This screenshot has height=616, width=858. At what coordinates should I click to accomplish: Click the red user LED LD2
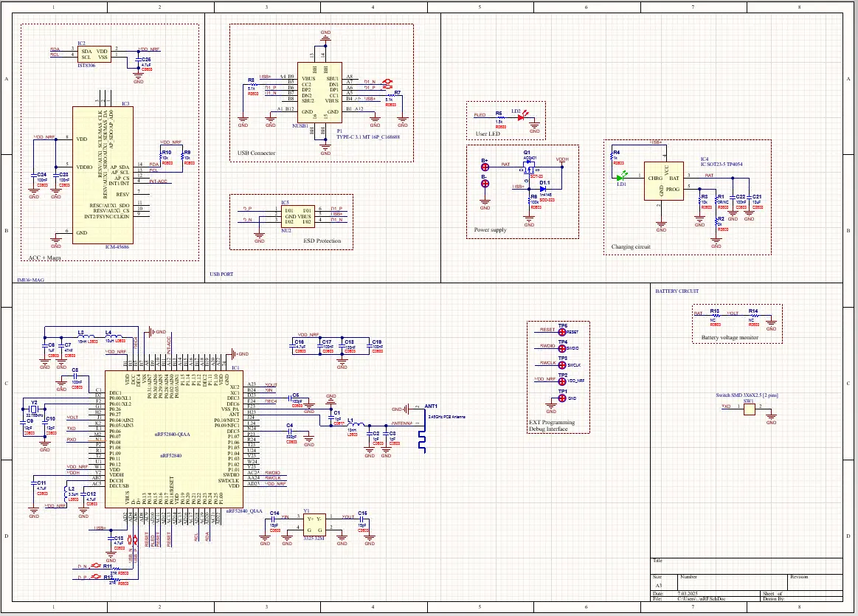(x=521, y=117)
